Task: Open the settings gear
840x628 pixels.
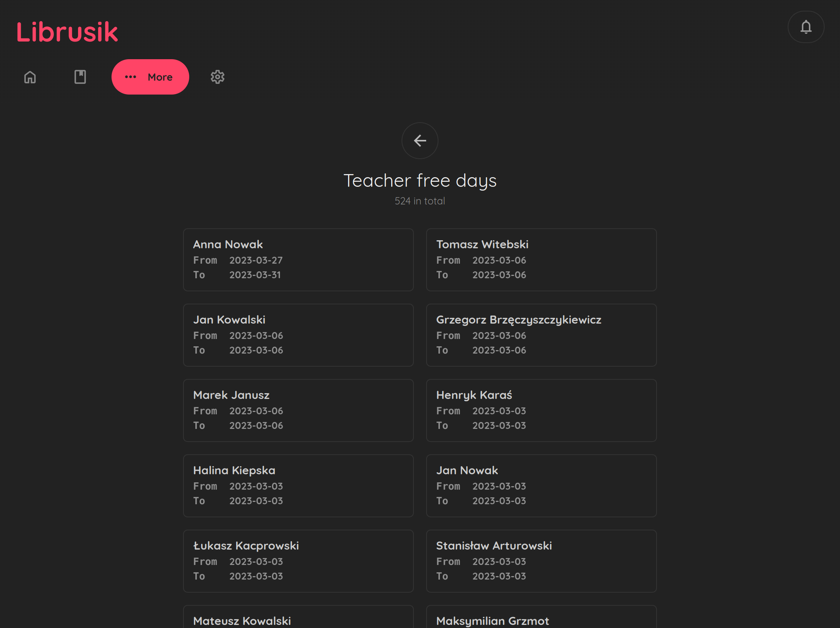Action: coord(217,77)
